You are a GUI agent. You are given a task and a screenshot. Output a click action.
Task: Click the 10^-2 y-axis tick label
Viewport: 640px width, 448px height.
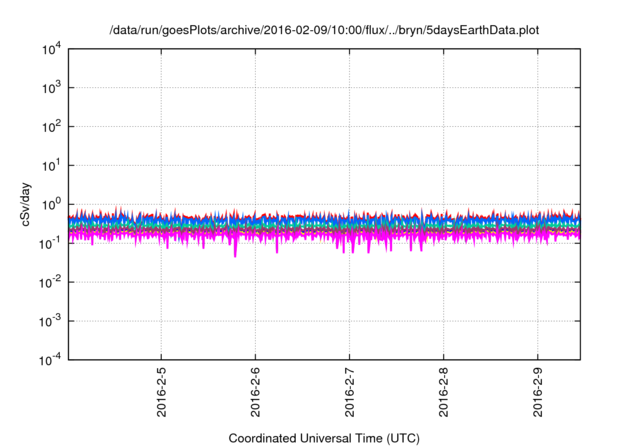pos(50,282)
